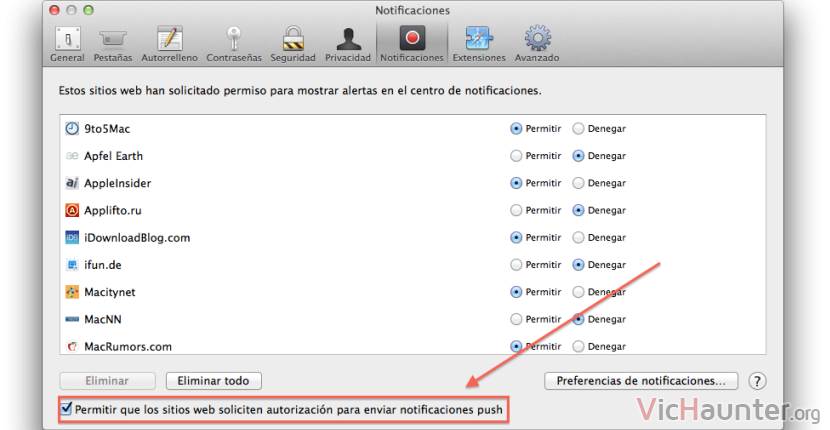Select the MacRumors.com row name
830x430 pixels.
pos(128,347)
